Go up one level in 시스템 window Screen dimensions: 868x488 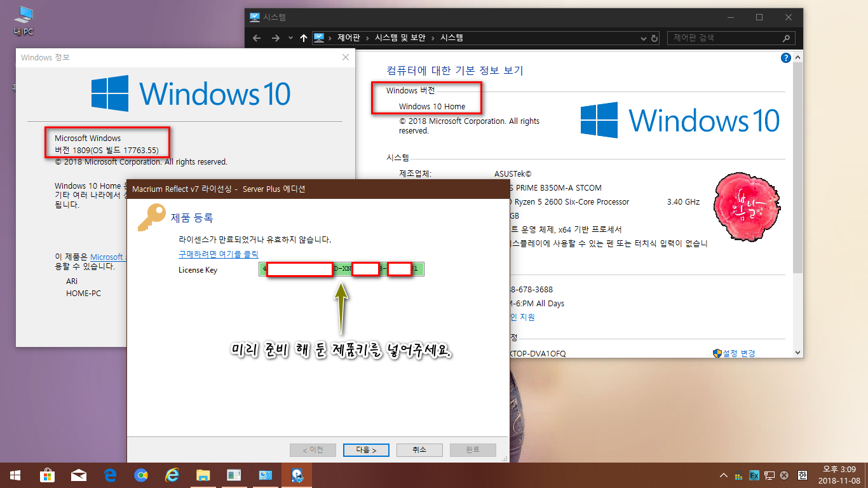tap(304, 38)
